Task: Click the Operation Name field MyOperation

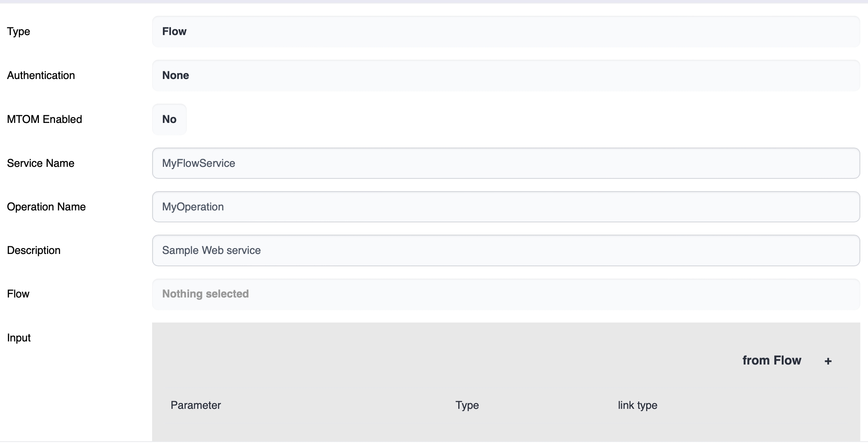Action: pos(506,207)
